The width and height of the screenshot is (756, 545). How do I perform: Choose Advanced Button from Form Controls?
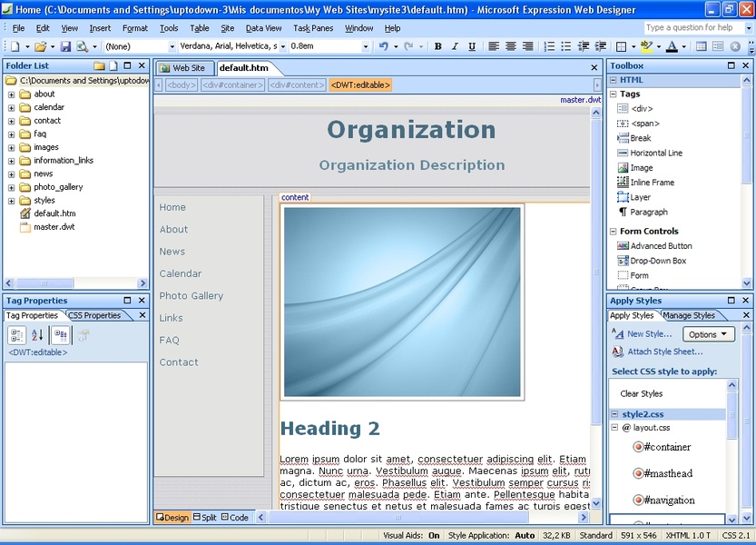[661, 246]
